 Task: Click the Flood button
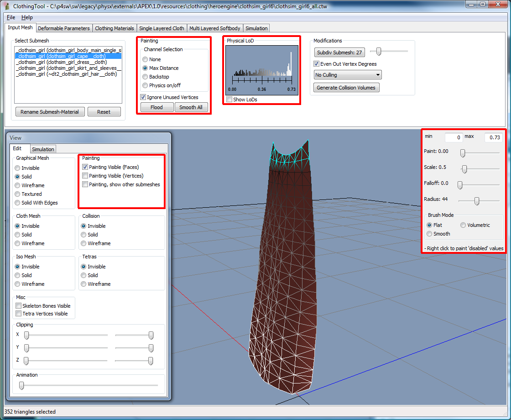[157, 107]
